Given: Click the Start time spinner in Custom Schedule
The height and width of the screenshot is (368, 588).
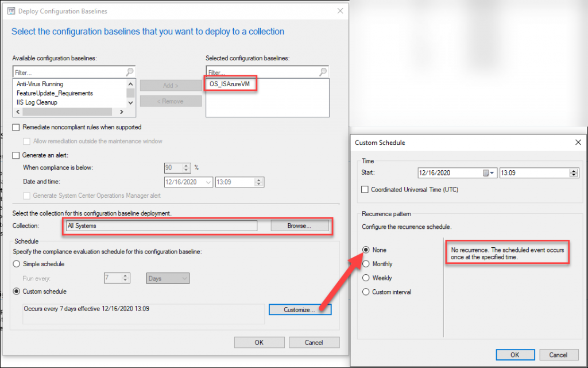Looking at the screenshot, I should tap(573, 172).
